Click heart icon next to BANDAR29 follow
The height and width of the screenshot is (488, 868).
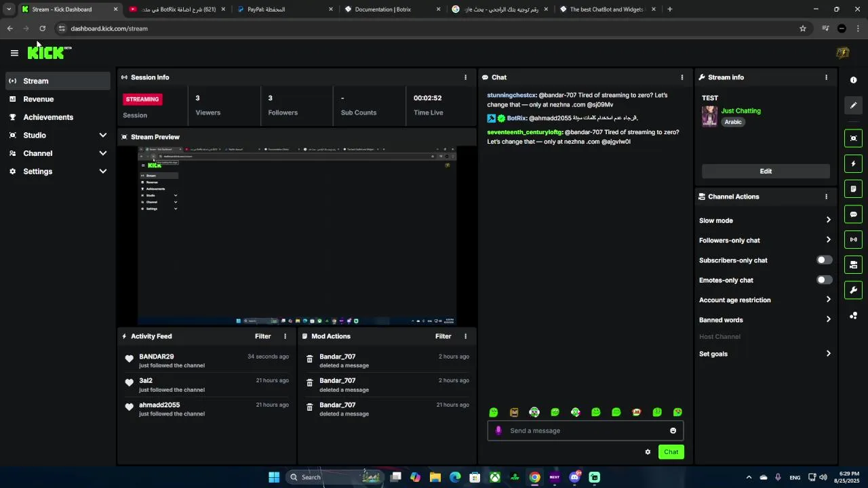click(130, 359)
